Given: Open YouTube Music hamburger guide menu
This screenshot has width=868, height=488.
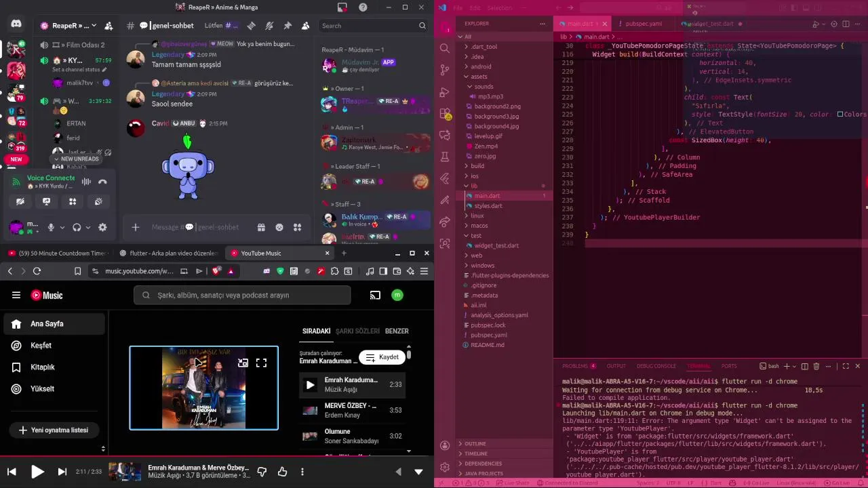Looking at the screenshot, I should (16, 295).
